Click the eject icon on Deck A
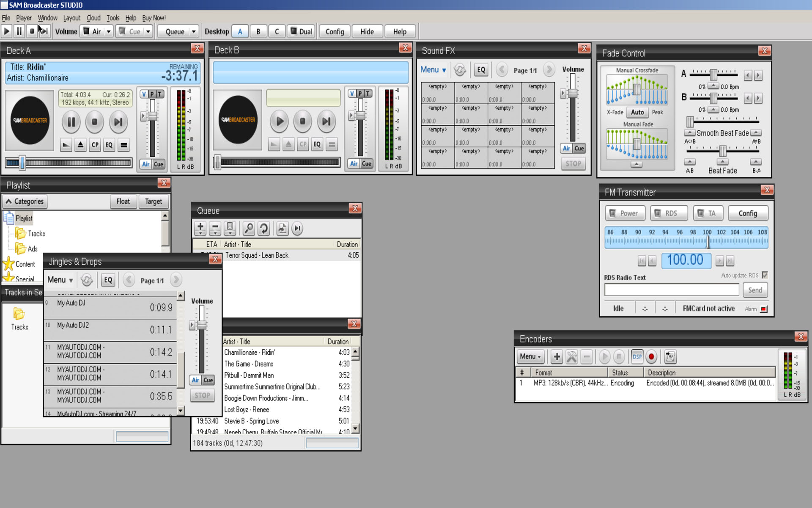Viewport: 812px width, 508px height. 81,145
